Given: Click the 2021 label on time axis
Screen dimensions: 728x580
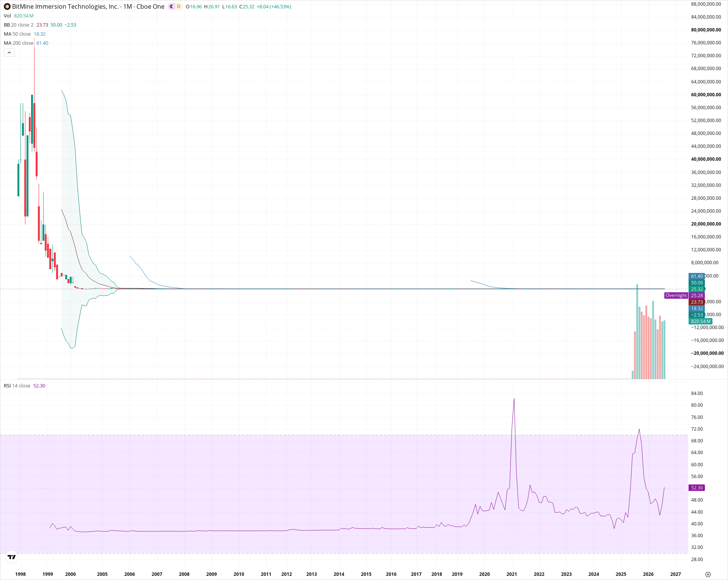Looking at the screenshot, I should [x=512, y=574].
